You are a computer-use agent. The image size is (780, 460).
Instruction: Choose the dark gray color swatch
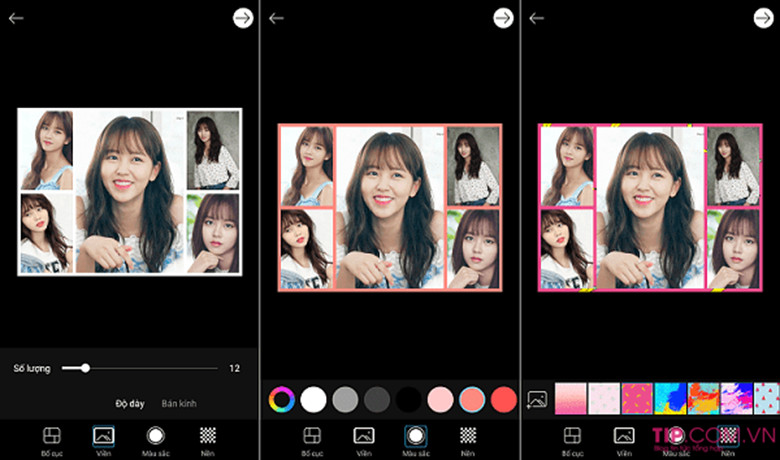(x=377, y=399)
